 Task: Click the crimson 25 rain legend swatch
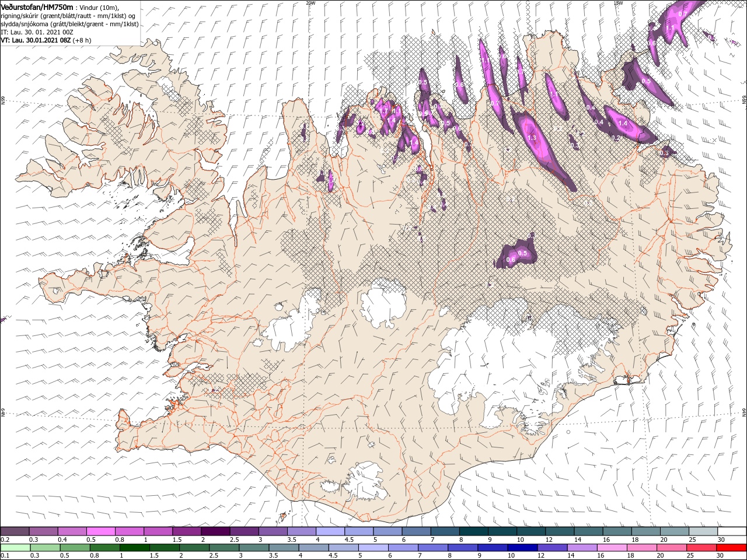(701, 548)
